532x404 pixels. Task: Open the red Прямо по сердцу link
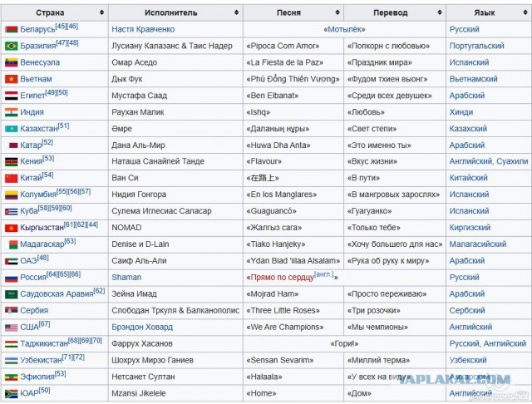click(283, 278)
